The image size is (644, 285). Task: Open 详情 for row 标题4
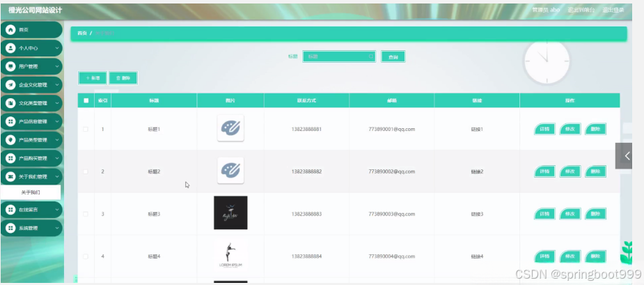tap(544, 256)
